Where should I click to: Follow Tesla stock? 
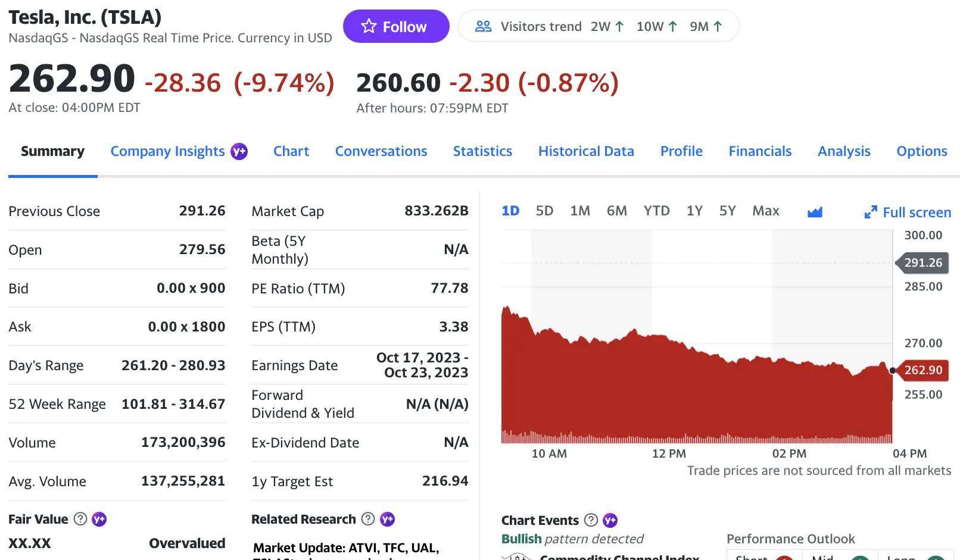point(396,26)
